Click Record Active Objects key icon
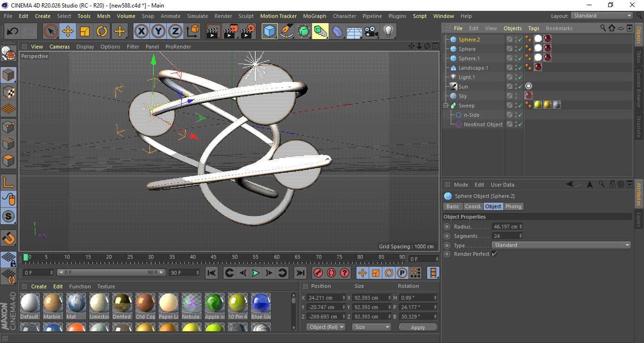The image size is (644, 343). (318, 273)
